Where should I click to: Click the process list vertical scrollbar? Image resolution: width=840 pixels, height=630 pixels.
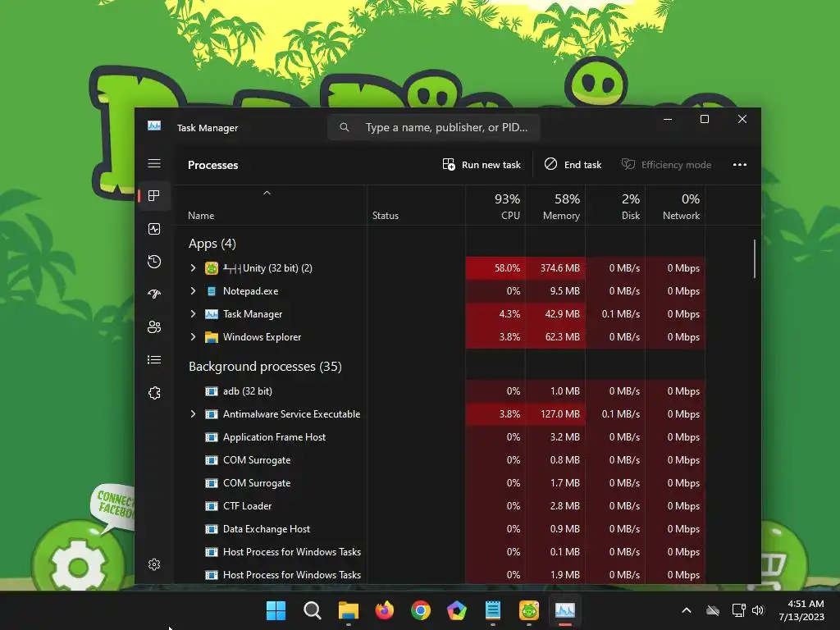pyautogui.click(x=755, y=258)
